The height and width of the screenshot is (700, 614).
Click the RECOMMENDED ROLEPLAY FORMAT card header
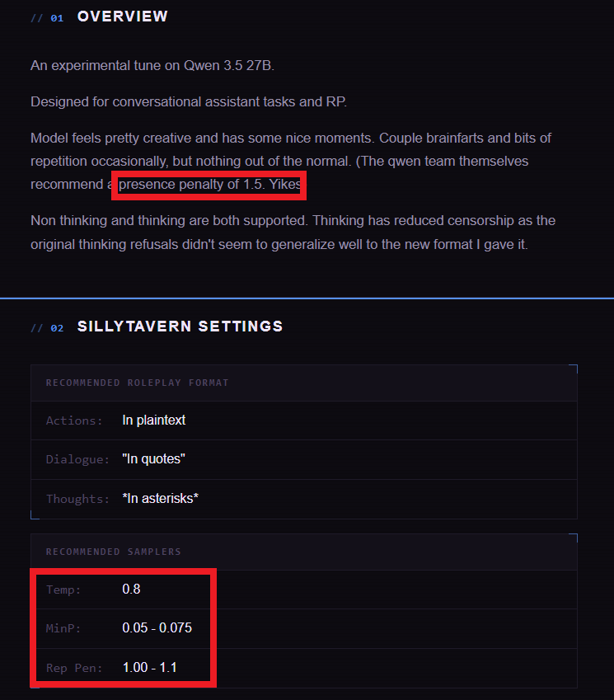pos(137,383)
